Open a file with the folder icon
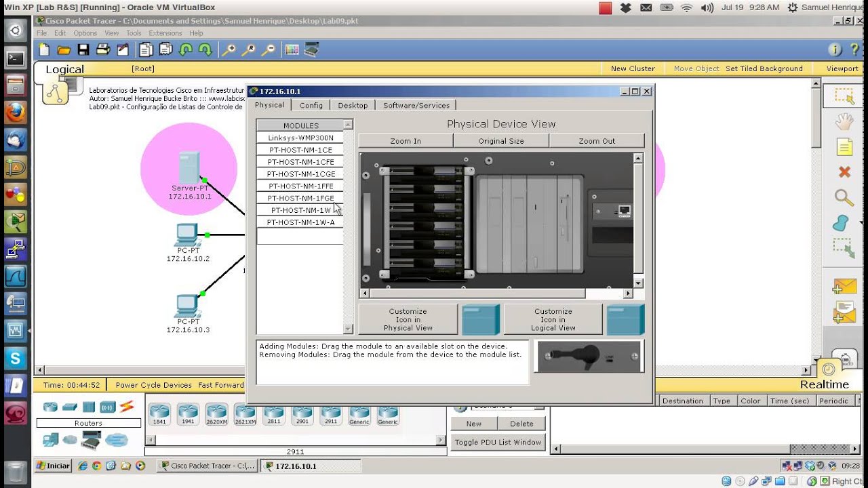Viewport: 868px width, 488px height. [x=64, y=49]
